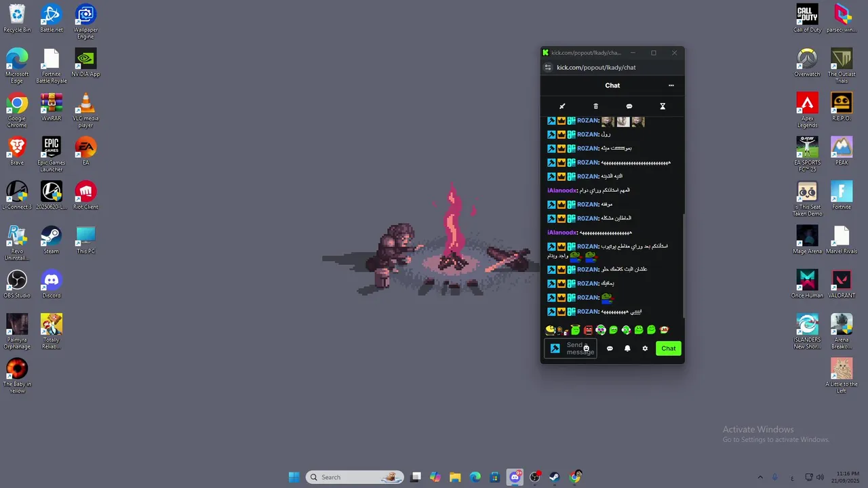Image resolution: width=868 pixels, height=488 pixels.
Task: Open chat settings gear icon
Action: pyautogui.click(x=645, y=348)
